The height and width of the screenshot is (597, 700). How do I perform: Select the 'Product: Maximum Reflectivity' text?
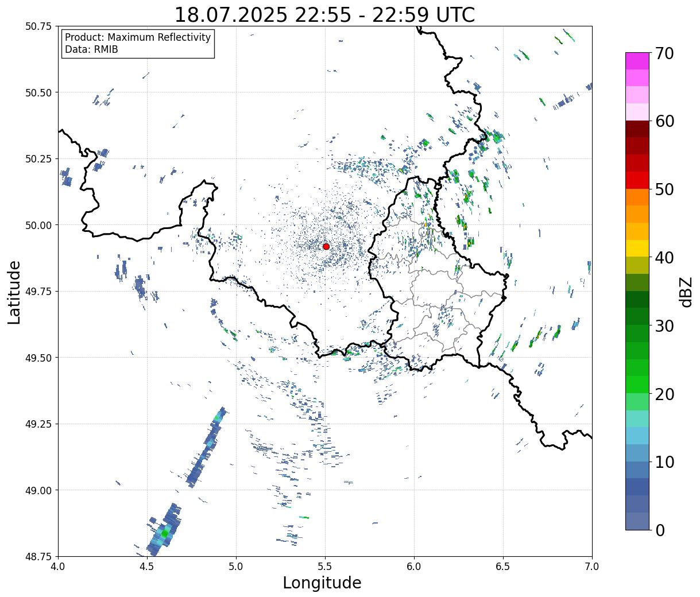pos(138,37)
